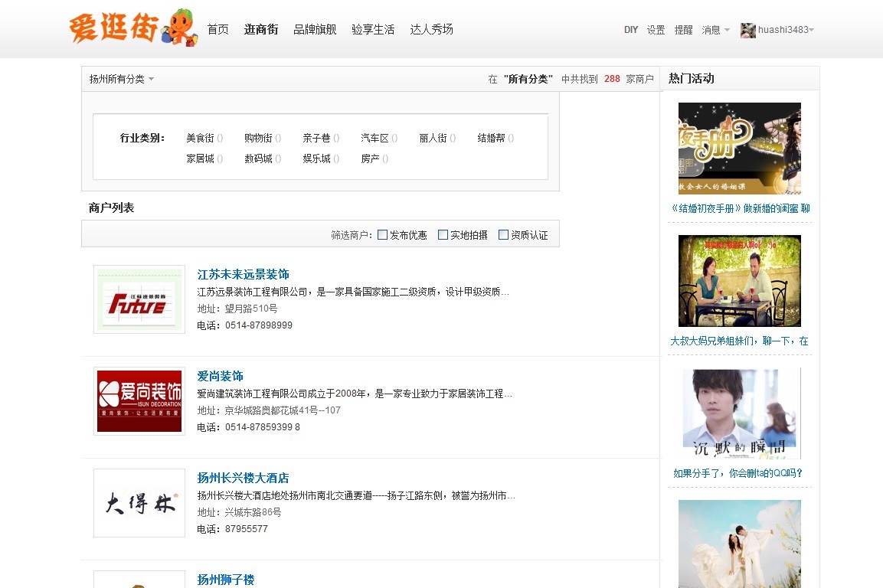Screen dimensions: 883x588
Task: Open the 《结婚初夜手册》 activity link
Action: tap(740, 208)
